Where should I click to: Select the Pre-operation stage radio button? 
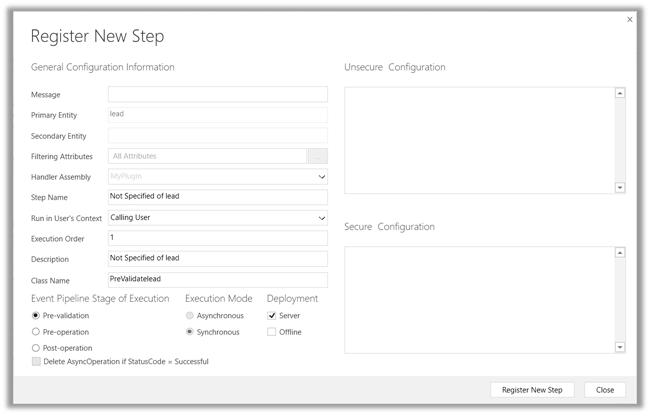click(x=36, y=332)
